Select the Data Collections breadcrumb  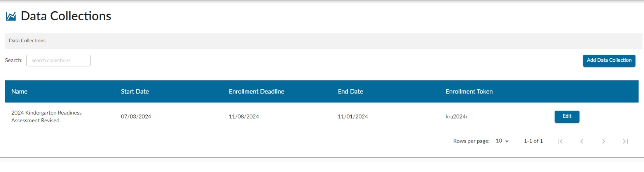tap(27, 41)
